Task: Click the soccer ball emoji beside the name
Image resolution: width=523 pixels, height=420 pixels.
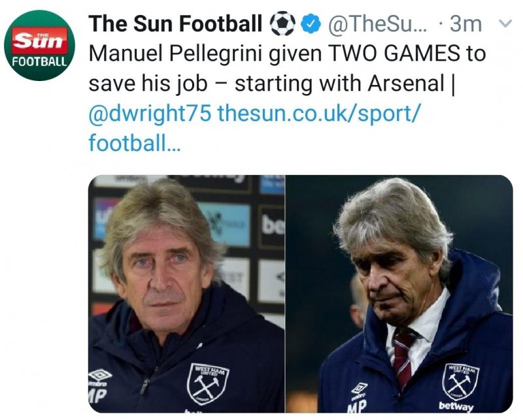Action: click(x=282, y=24)
